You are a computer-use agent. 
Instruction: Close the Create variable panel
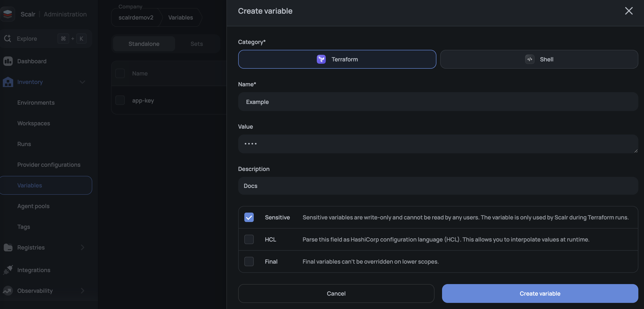pos(628,11)
